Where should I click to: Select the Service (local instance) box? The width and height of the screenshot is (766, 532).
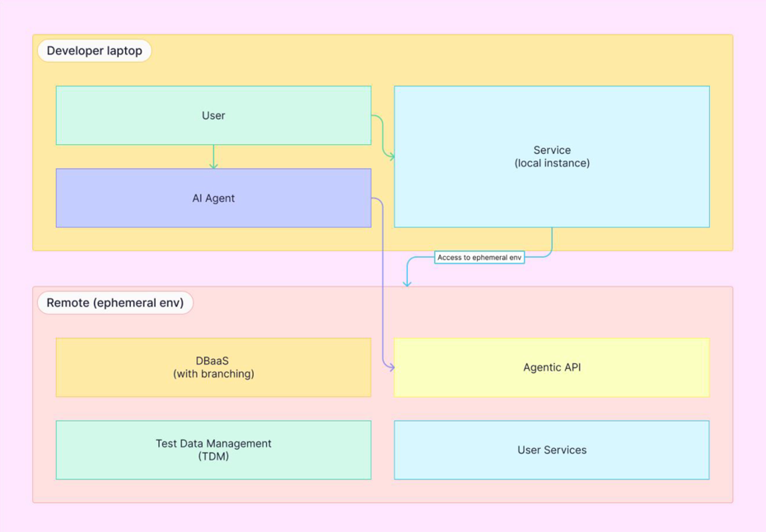pyautogui.click(x=552, y=156)
